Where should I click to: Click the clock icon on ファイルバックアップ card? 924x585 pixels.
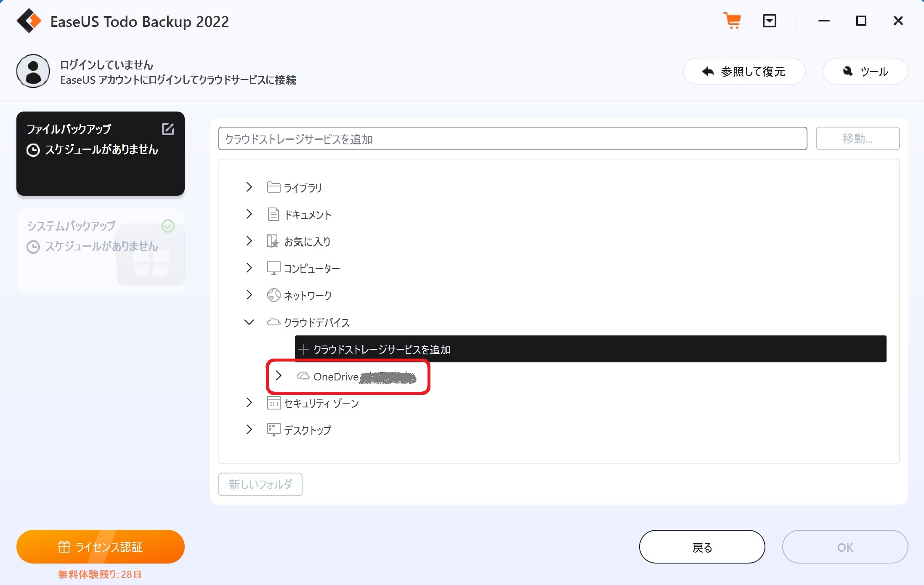coord(33,150)
